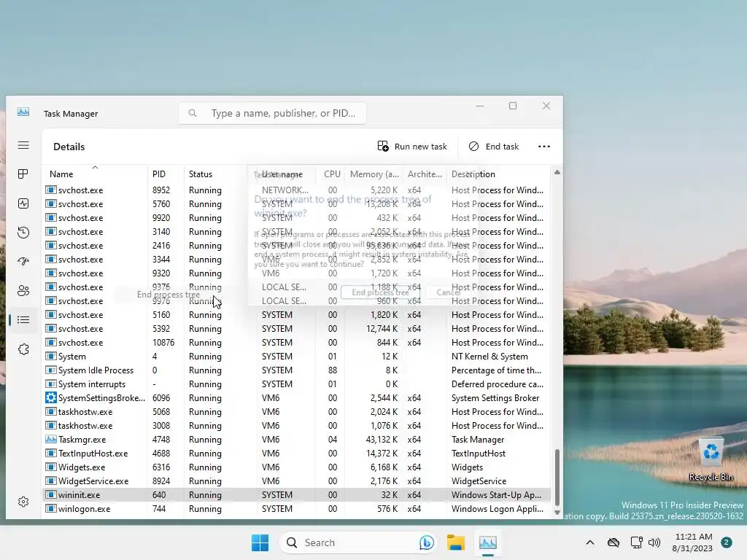Click the Taskmgr.exe process icon

pyautogui.click(x=50, y=439)
